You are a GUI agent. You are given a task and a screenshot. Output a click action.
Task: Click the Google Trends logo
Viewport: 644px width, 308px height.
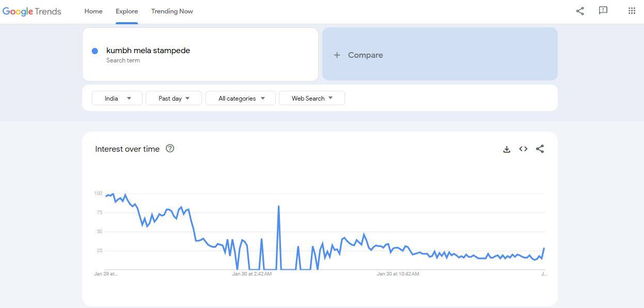pos(32,11)
